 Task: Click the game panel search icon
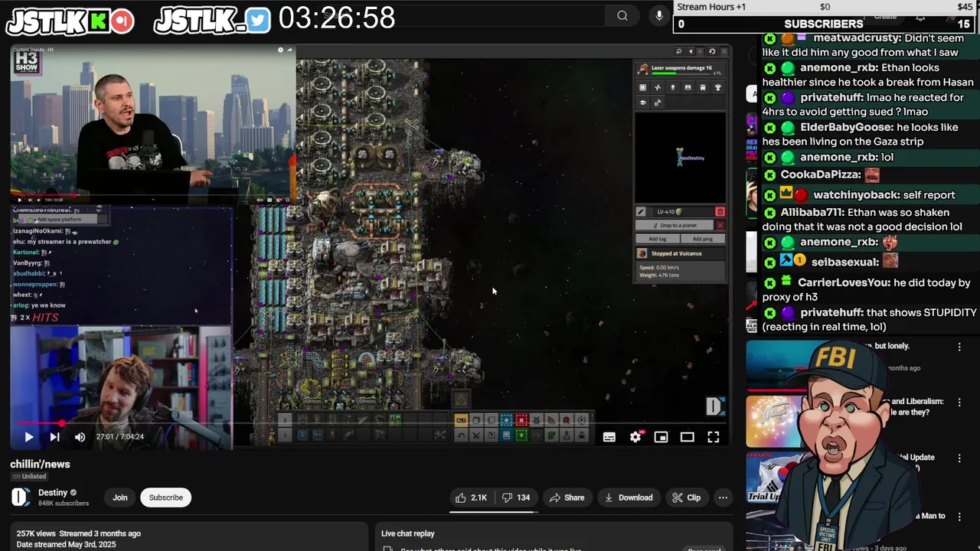click(x=678, y=51)
